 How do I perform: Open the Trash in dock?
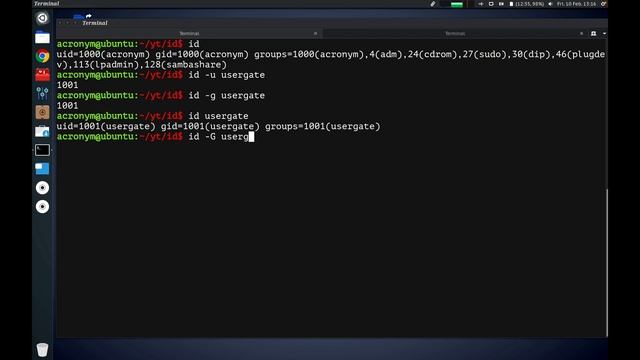(x=42, y=349)
